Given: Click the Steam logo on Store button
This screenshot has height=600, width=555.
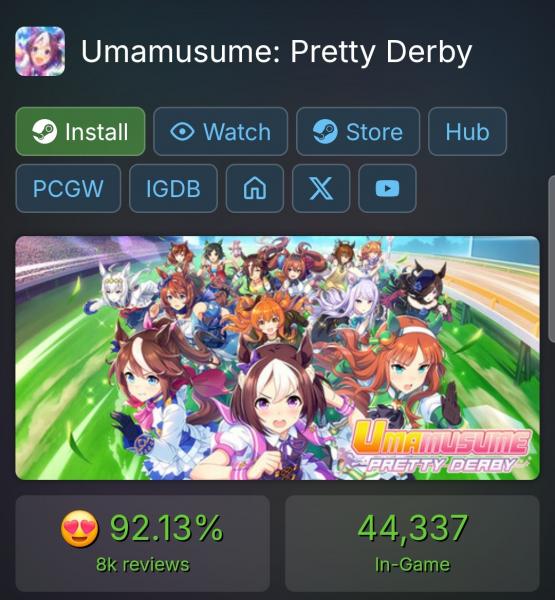Looking at the screenshot, I should [325, 132].
